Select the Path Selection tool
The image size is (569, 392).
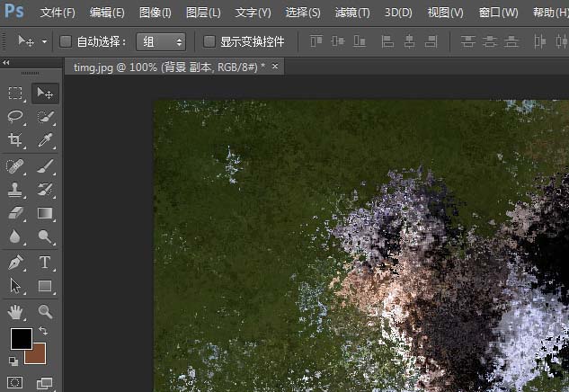(15, 286)
